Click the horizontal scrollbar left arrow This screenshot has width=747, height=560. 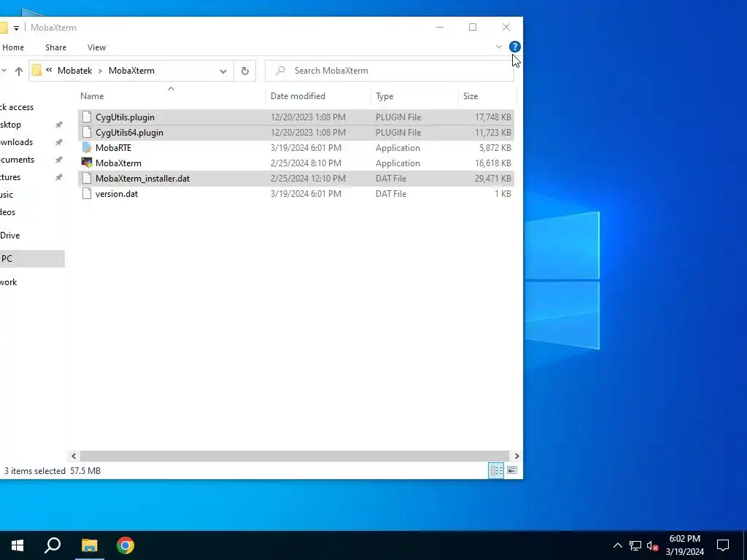click(74, 456)
